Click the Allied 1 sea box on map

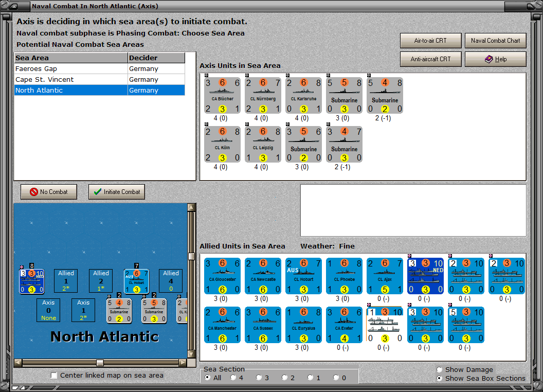(66, 281)
